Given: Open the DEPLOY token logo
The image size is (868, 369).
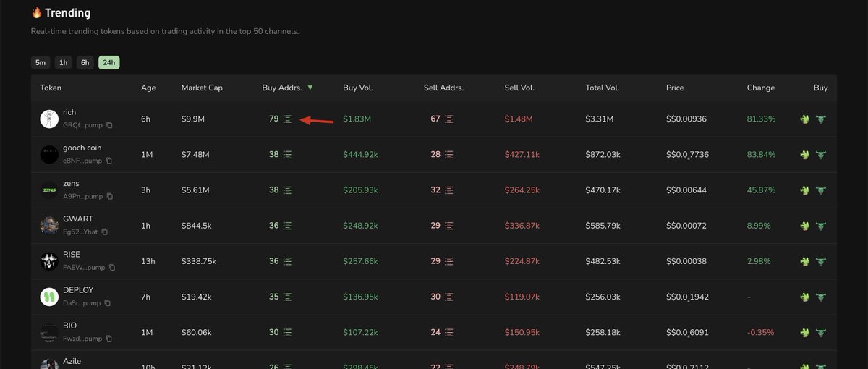Looking at the screenshot, I should [x=49, y=297].
